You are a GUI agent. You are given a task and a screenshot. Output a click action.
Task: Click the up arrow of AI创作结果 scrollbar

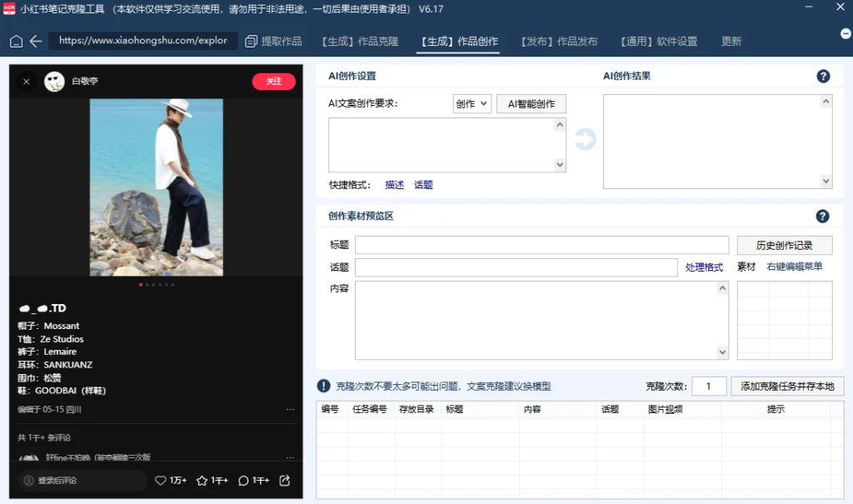pyautogui.click(x=826, y=102)
